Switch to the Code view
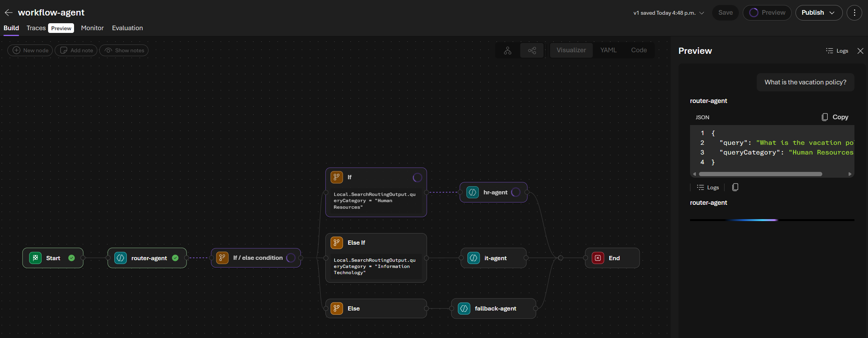868x338 pixels. pyautogui.click(x=638, y=50)
